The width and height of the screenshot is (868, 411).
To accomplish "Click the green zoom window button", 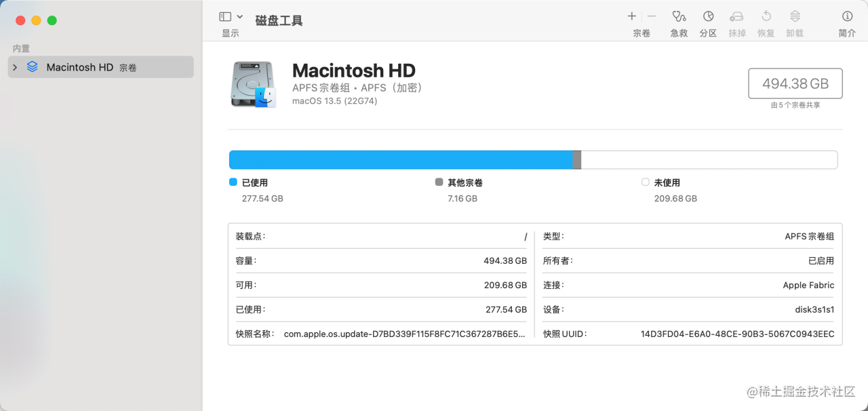I will pyautogui.click(x=52, y=20).
